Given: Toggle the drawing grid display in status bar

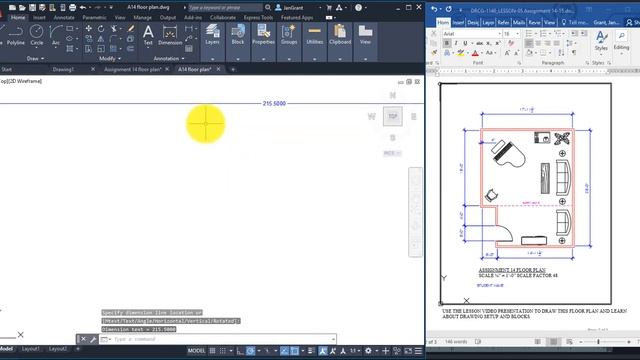Looking at the screenshot, I should (x=212, y=351).
